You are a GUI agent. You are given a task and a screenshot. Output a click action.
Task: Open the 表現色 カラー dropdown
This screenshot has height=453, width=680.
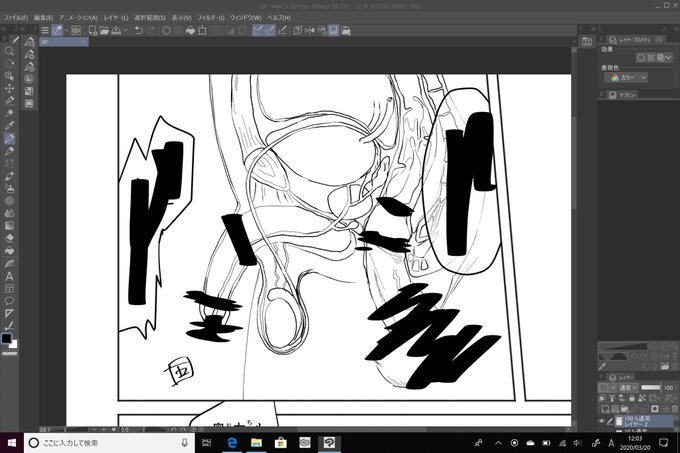tap(627, 78)
